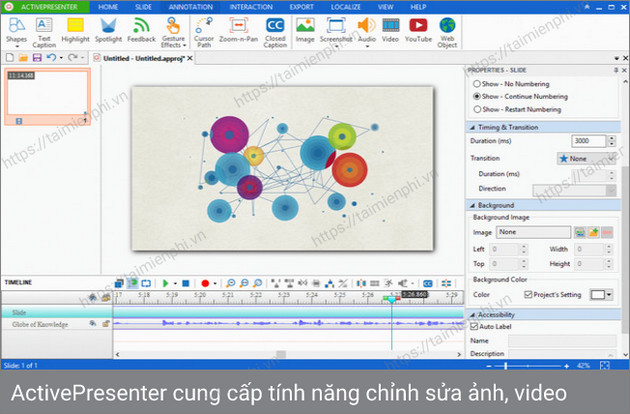Select Show - No Numbering option
Image resolution: width=630 pixels, height=414 pixels.
coord(511,84)
